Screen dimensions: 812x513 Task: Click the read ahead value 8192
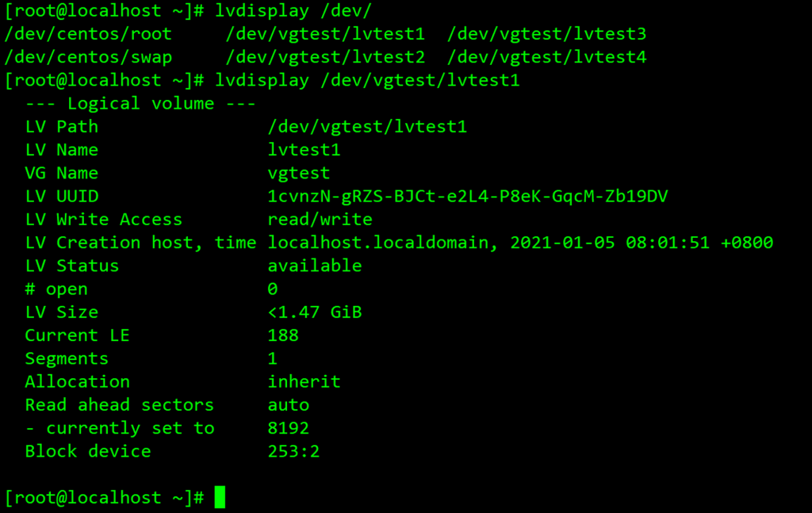click(x=289, y=428)
